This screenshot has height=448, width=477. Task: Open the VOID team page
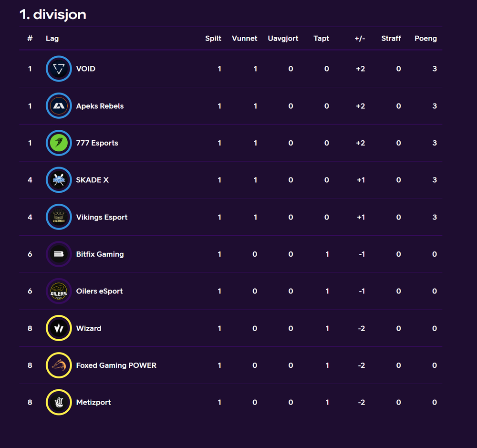86,69
